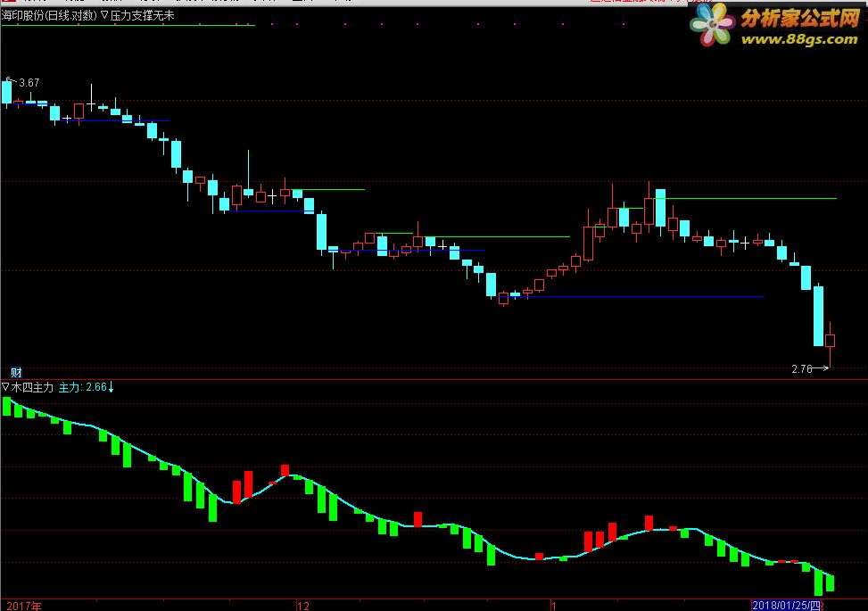Open the 压力支撑无未 indicator dropdown triangle
The height and width of the screenshot is (611, 868).
(x=104, y=15)
